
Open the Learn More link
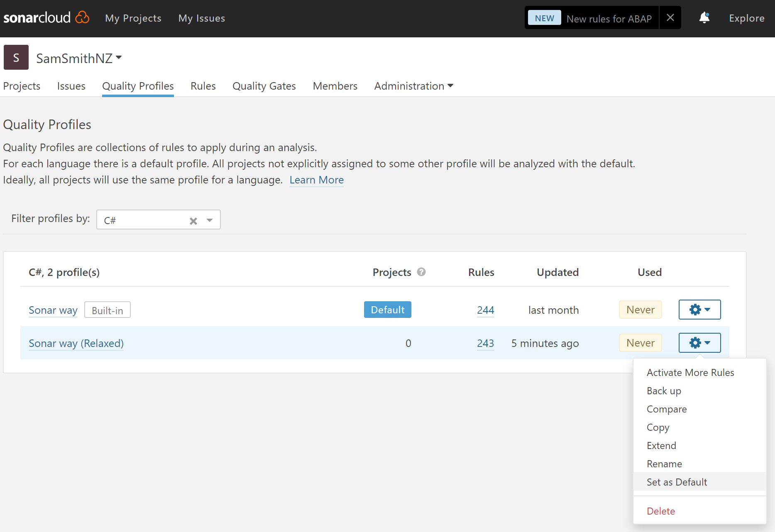click(x=316, y=180)
